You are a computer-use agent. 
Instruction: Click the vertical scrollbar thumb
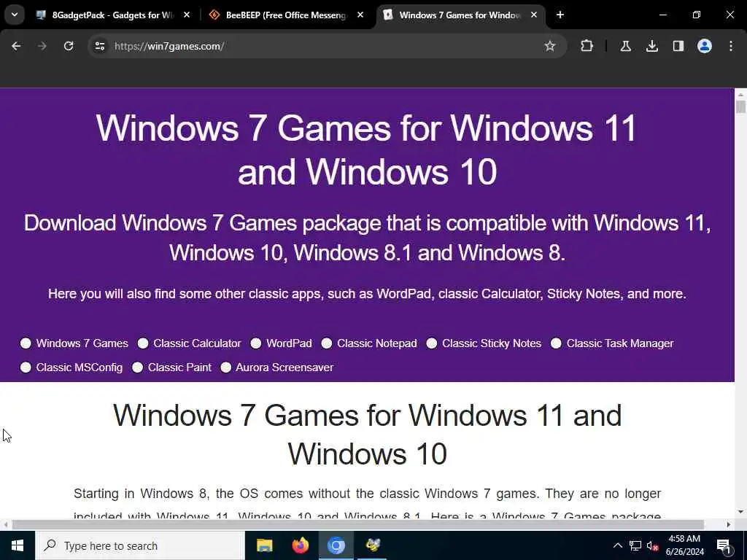pyautogui.click(x=740, y=106)
